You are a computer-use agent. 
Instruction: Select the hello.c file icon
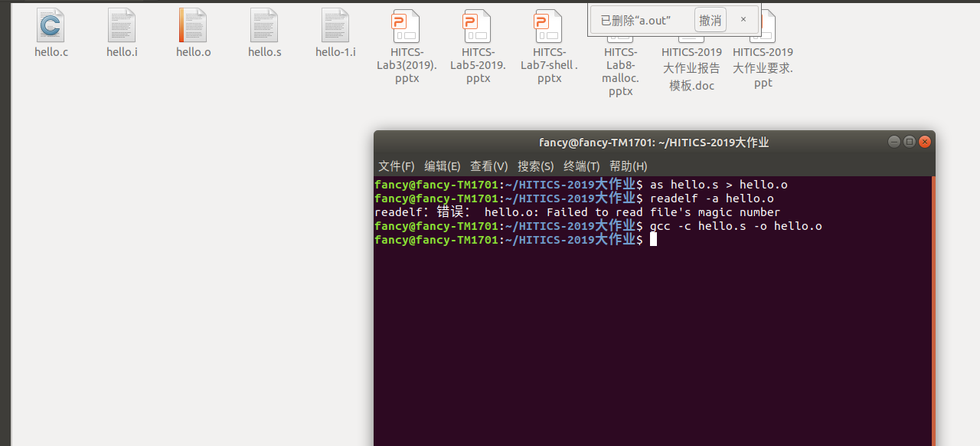pyautogui.click(x=51, y=25)
